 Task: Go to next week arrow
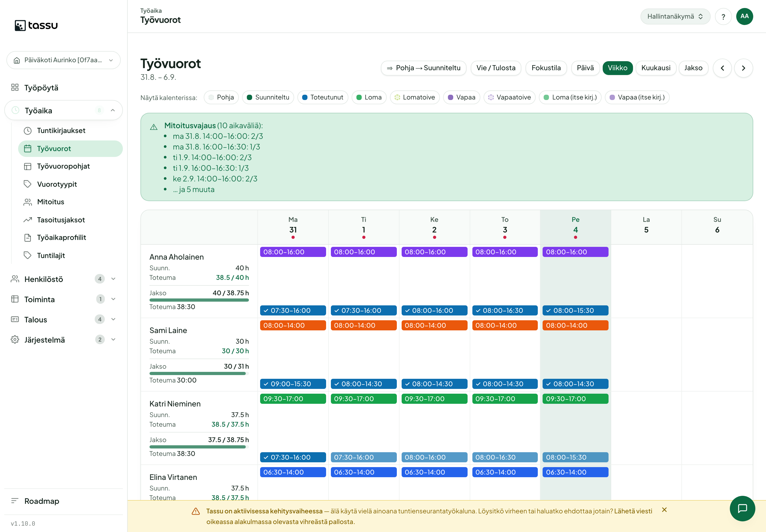point(743,68)
